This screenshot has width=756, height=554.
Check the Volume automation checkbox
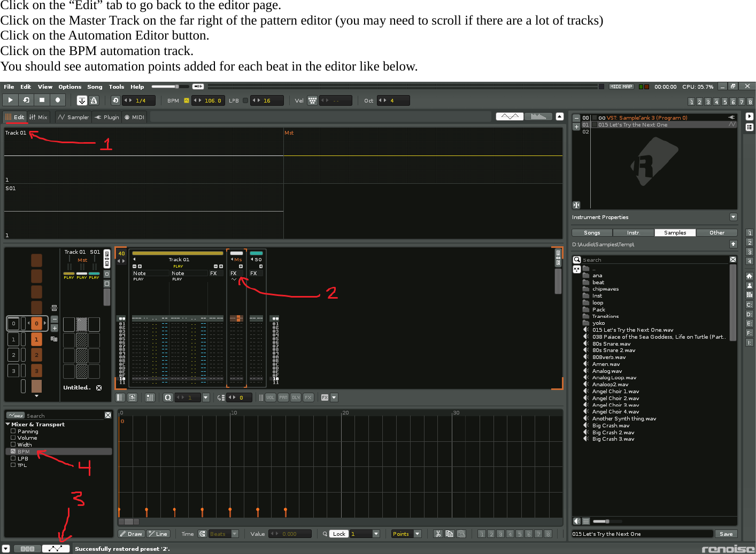coord(13,438)
